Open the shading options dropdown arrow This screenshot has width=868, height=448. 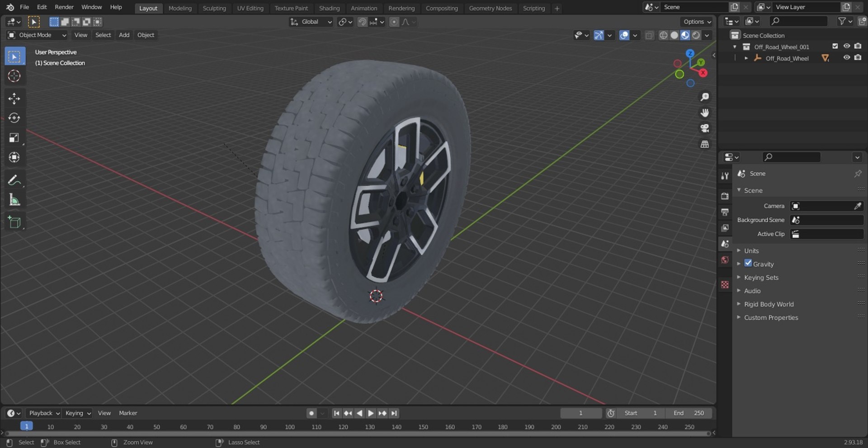click(707, 35)
